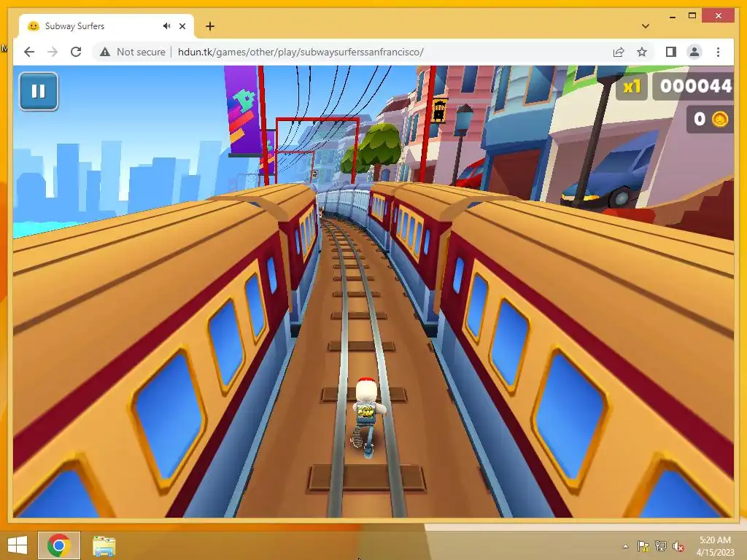The height and width of the screenshot is (560, 747).
Task: Bookmark this tab with the star
Action: click(642, 52)
